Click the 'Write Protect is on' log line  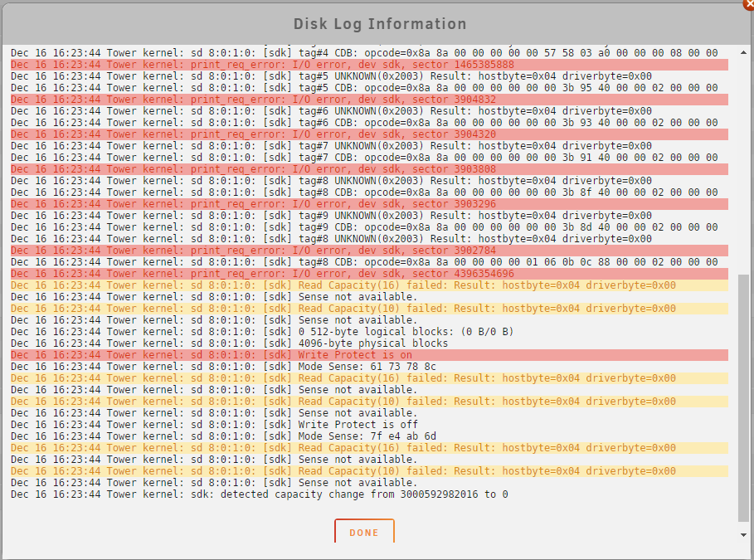click(369, 355)
